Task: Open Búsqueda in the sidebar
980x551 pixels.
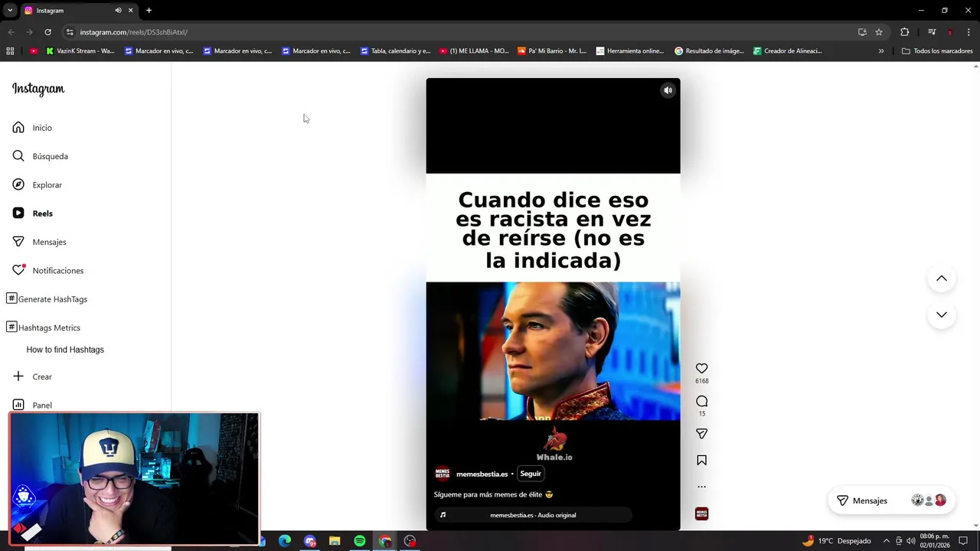Action: (40, 156)
